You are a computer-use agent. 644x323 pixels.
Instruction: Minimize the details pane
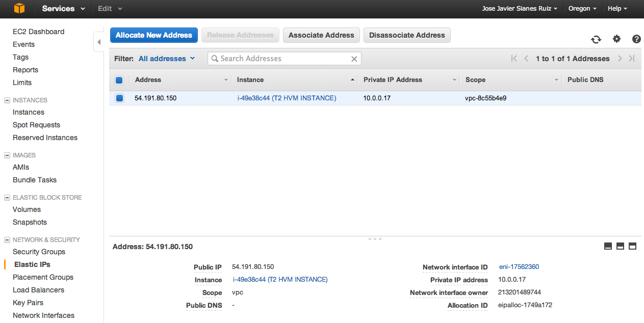pos(608,246)
